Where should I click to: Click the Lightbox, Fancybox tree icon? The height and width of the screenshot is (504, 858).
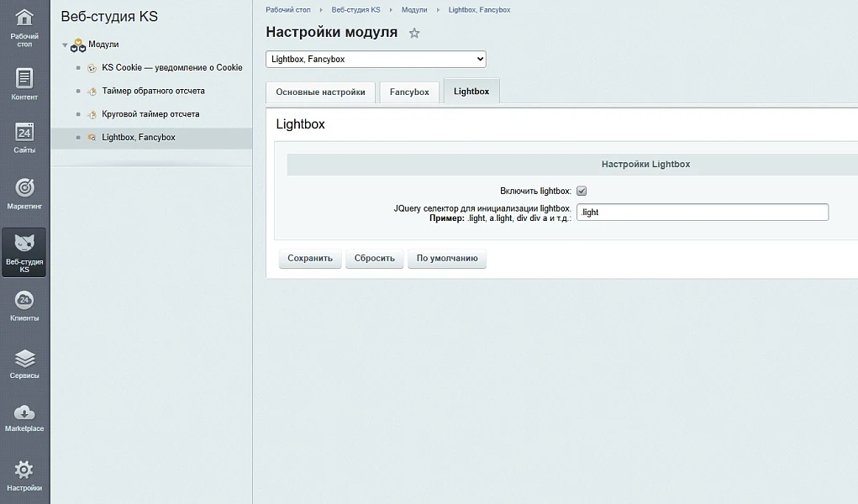click(92, 138)
